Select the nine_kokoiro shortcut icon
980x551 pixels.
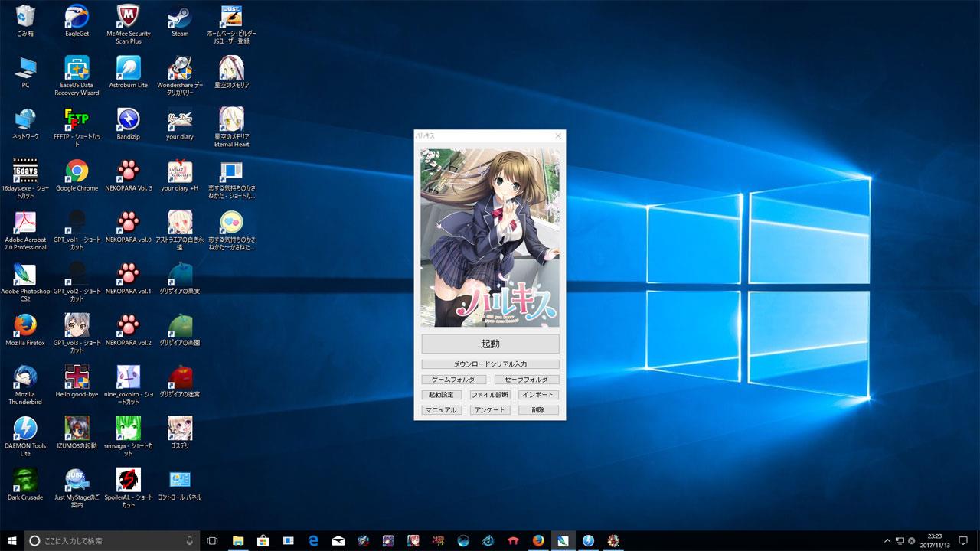128,384
